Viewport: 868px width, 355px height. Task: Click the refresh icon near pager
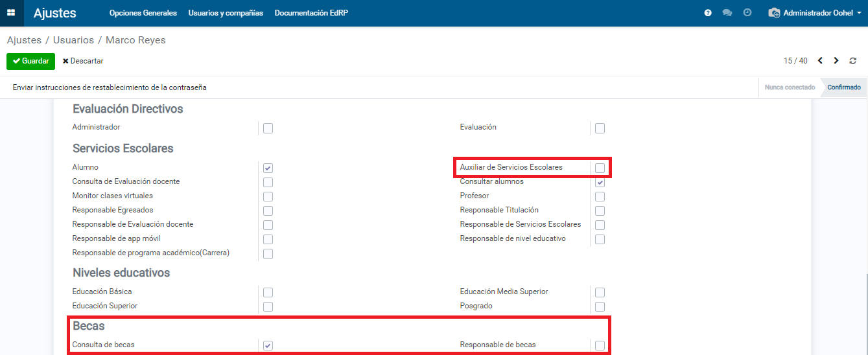[852, 61]
